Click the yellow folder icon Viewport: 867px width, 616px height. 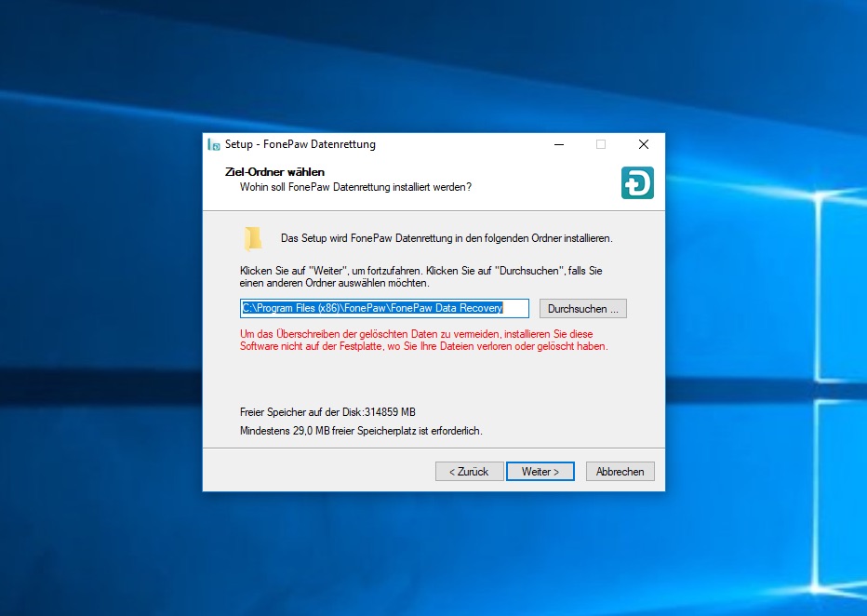pyautogui.click(x=253, y=238)
